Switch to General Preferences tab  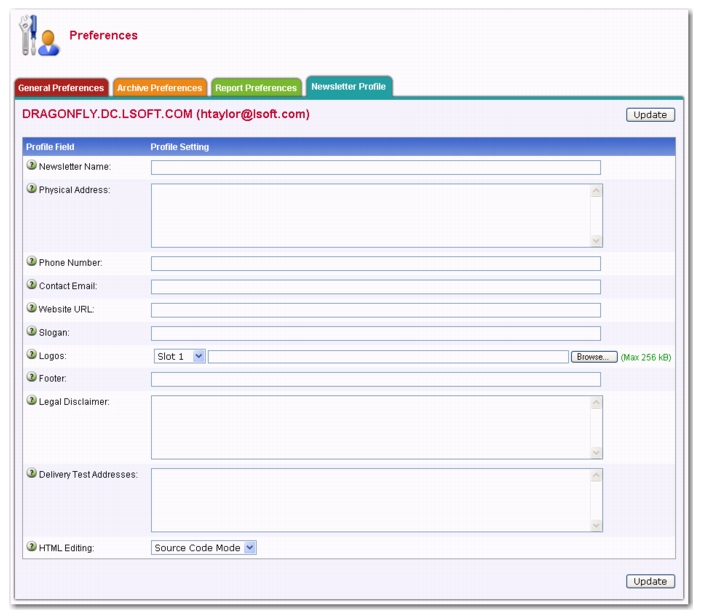61,88
